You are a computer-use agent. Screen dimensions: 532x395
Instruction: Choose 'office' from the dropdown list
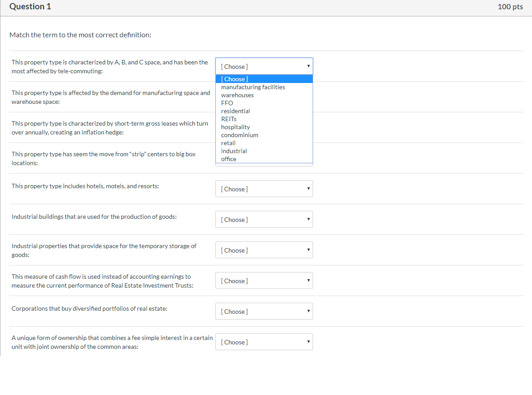click(x=264, y=159)
